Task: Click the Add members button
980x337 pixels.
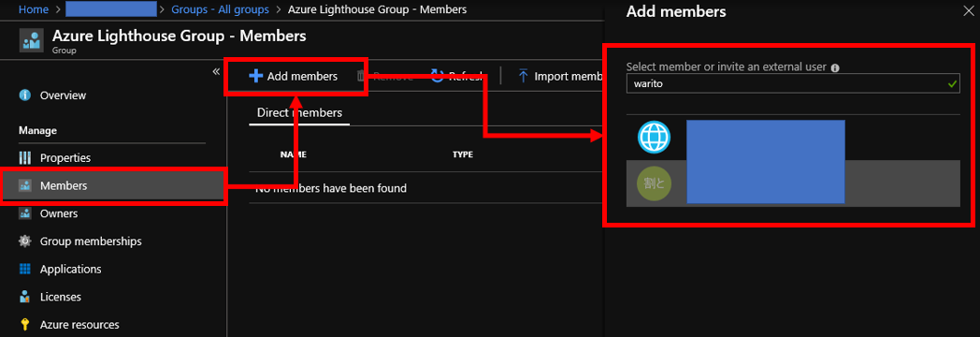Action: 294,76
